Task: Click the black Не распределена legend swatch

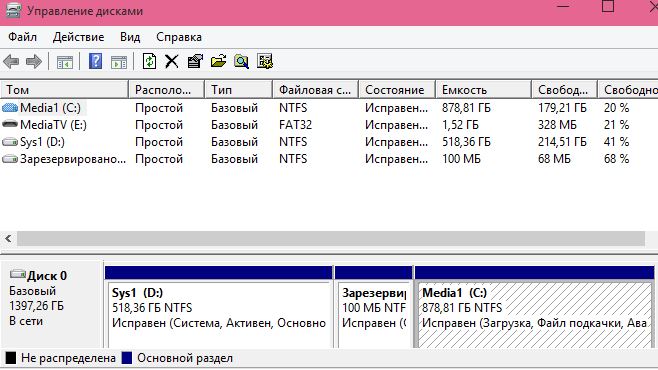Action: coord(10,358)
